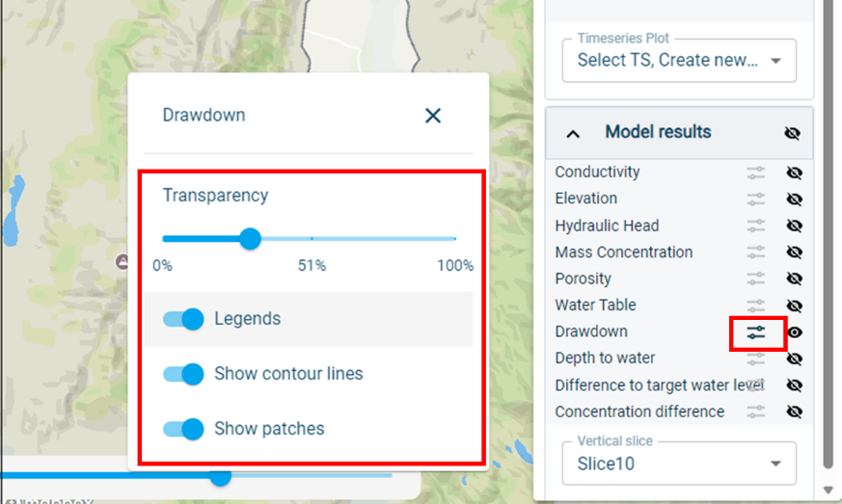This screenshot has height=504, width=842.
Task: Select the Concentration difference layer label
Action: [639, 411]
